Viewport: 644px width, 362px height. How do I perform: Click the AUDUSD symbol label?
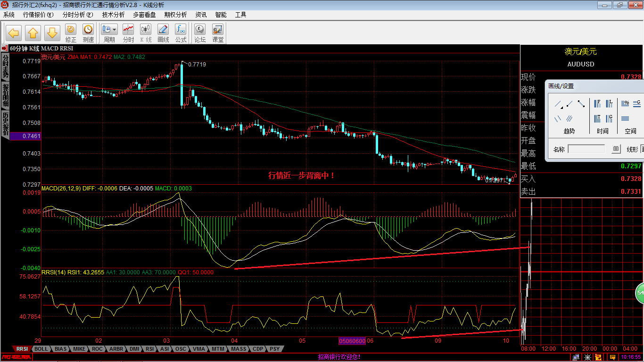(581, 64)
